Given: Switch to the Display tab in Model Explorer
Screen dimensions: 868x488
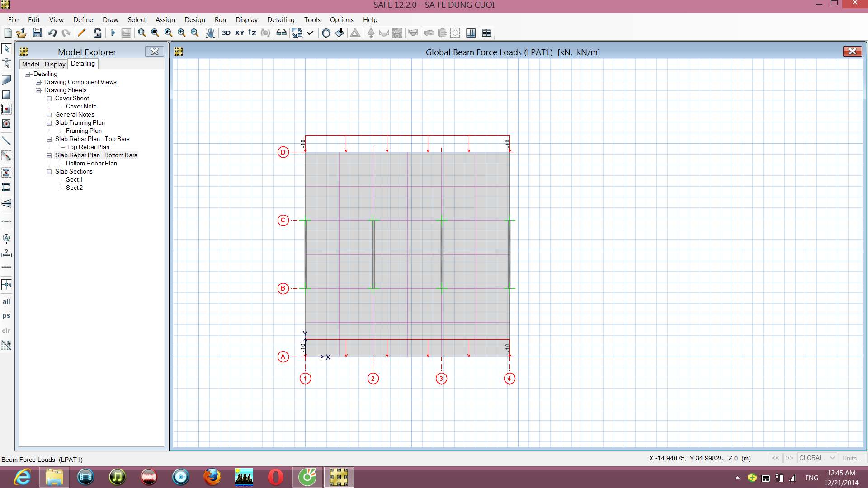Looking at the screenshot, I should 55,64.
